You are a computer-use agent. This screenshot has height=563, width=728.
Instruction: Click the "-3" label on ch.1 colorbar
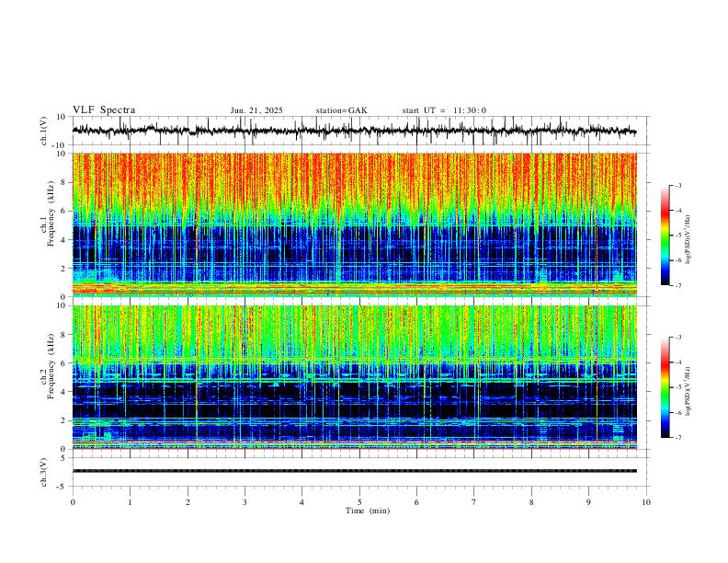tap(677, 185)
